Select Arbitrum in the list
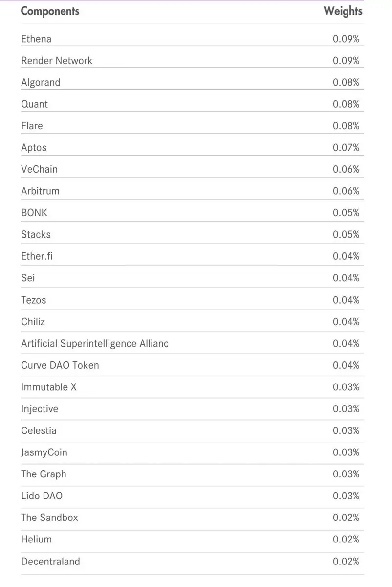 (40, 191)
